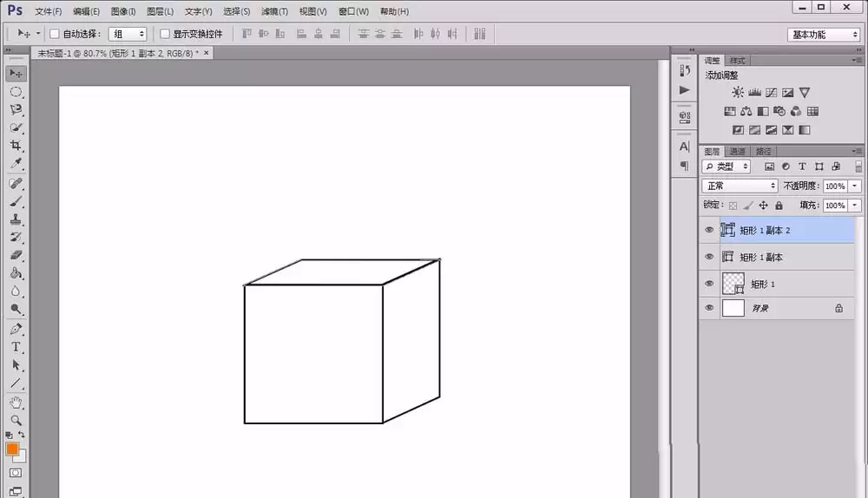
Task: Expand the 不透明度 opacity dropdown arrow
Action: (x=855, y=187)
